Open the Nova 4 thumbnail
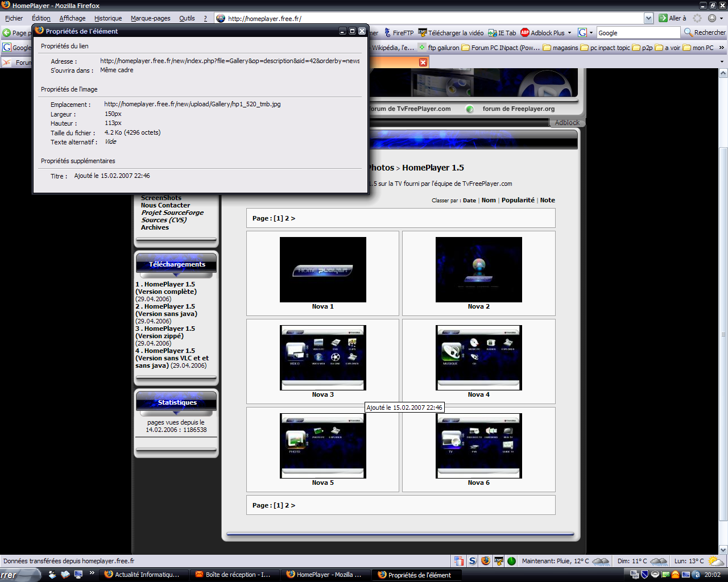 (478, 357)
